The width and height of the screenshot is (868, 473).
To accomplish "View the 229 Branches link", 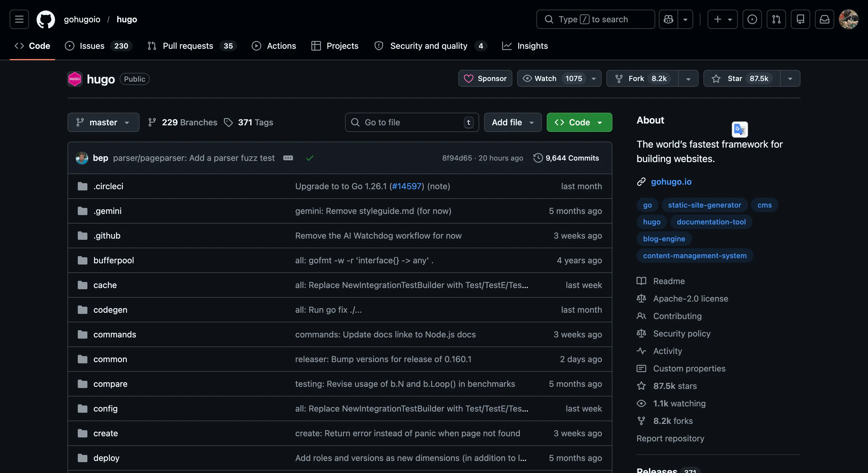I will (x=183, y=122).
